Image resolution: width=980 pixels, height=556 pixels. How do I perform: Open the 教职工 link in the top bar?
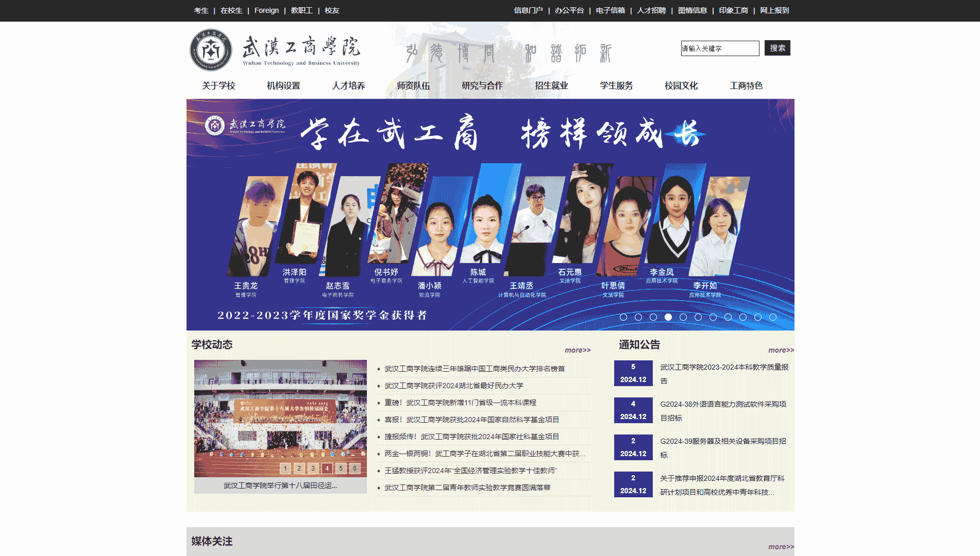[x=301, y=10]
